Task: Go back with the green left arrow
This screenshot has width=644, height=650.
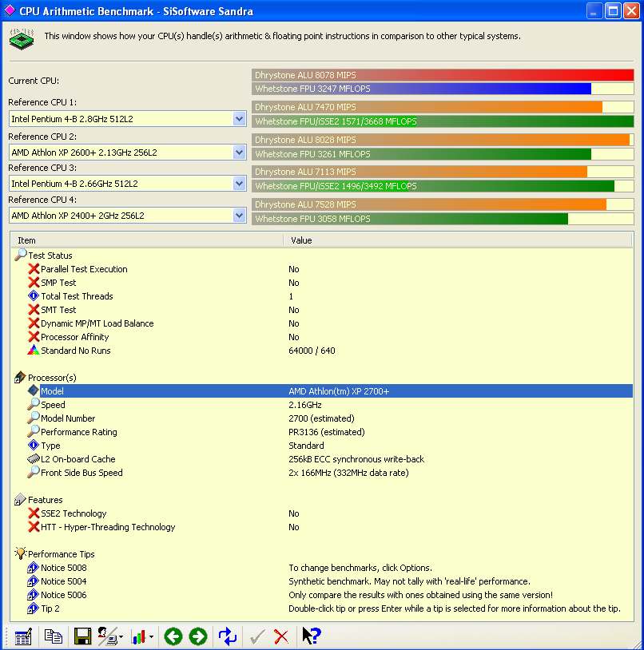Action: pyautogui.click(x=173, y=636)
